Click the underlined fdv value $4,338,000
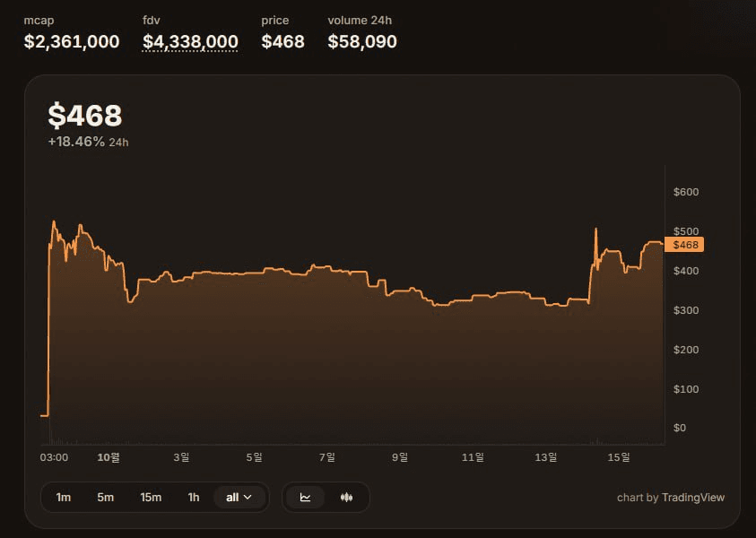The height and width of the screenshot is (538, 756). click(x=190, y=41)
